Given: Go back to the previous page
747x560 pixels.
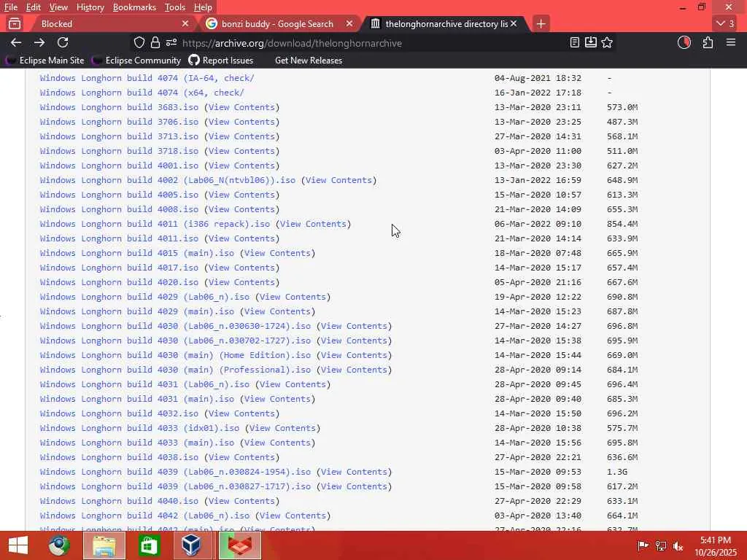Looking at the screenshot, I should click(x=16, y=43).
